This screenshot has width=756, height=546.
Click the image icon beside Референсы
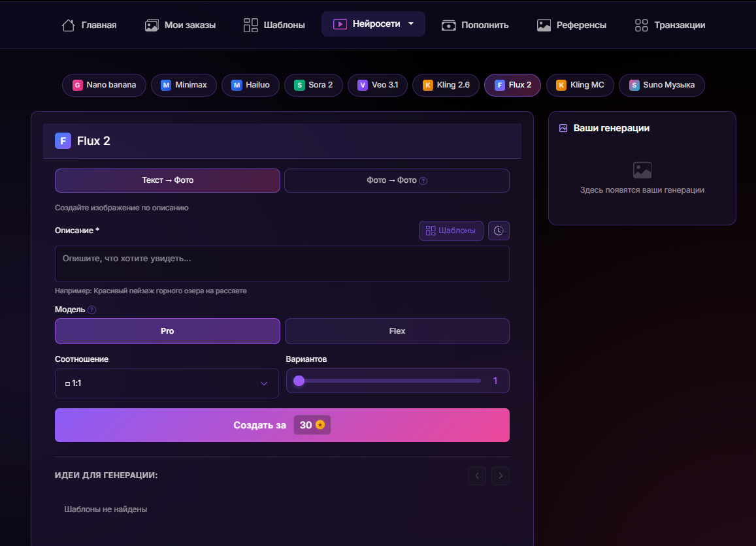tap(544, 25)
